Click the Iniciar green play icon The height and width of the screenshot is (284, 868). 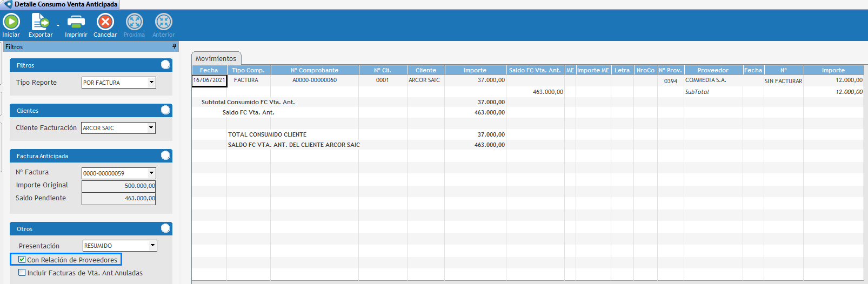point(11,22)
